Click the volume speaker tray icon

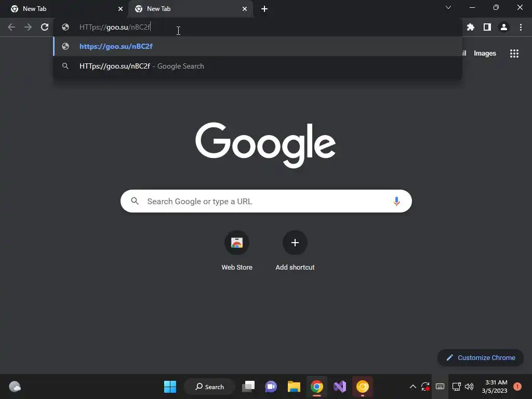469,387
